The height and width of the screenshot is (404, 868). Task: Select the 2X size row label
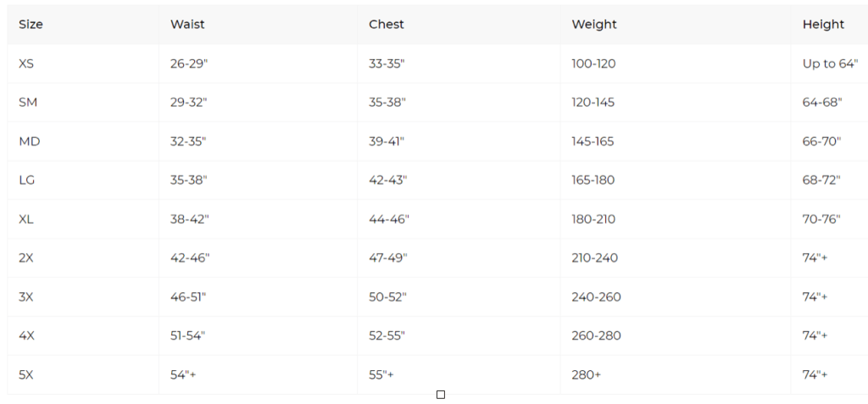click(x=26, y=258)
